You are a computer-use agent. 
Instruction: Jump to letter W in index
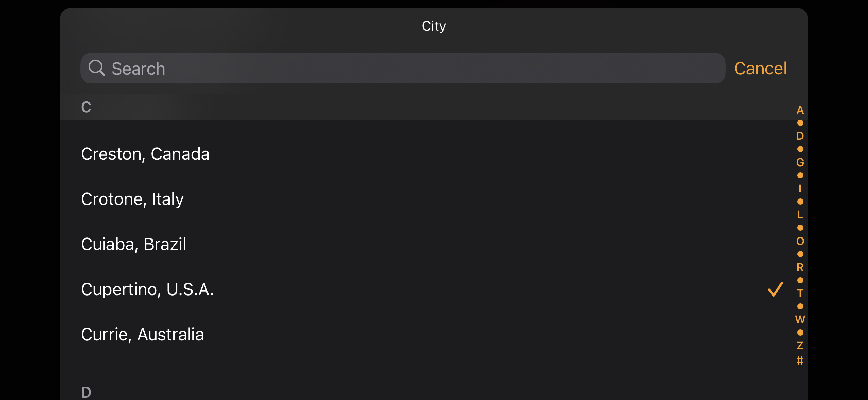[800, 319]
